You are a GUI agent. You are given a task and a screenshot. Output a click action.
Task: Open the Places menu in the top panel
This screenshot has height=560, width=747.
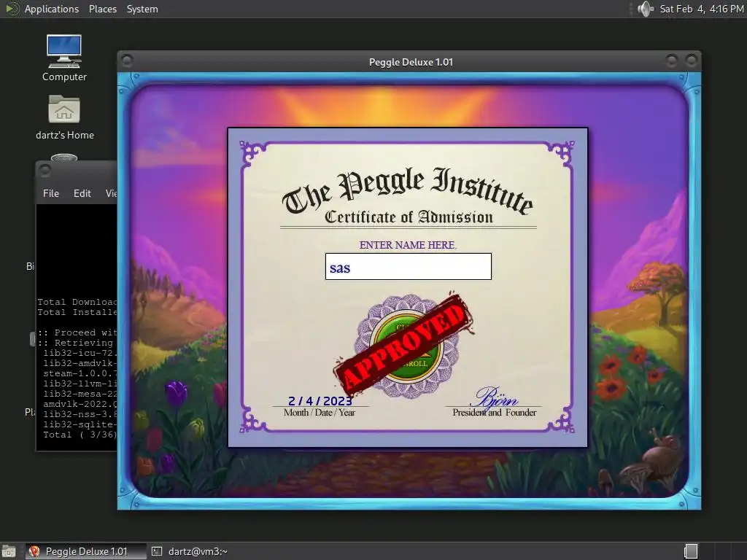pos(102,9)
